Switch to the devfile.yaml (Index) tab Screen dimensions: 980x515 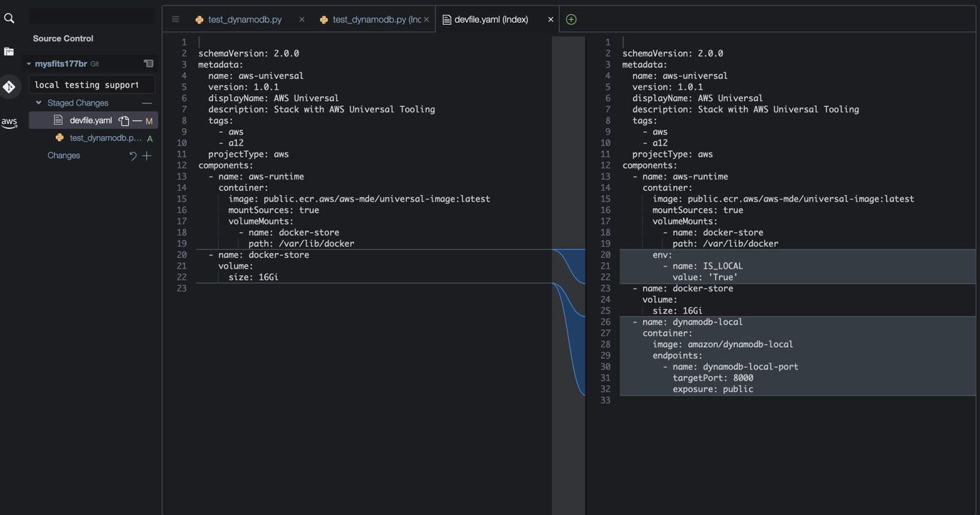(491, 19)
